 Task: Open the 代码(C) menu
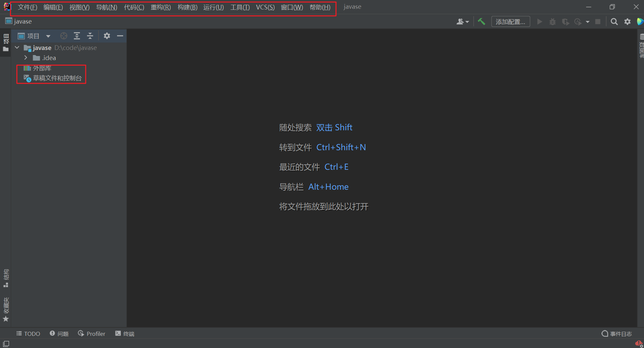pos(134,7)
